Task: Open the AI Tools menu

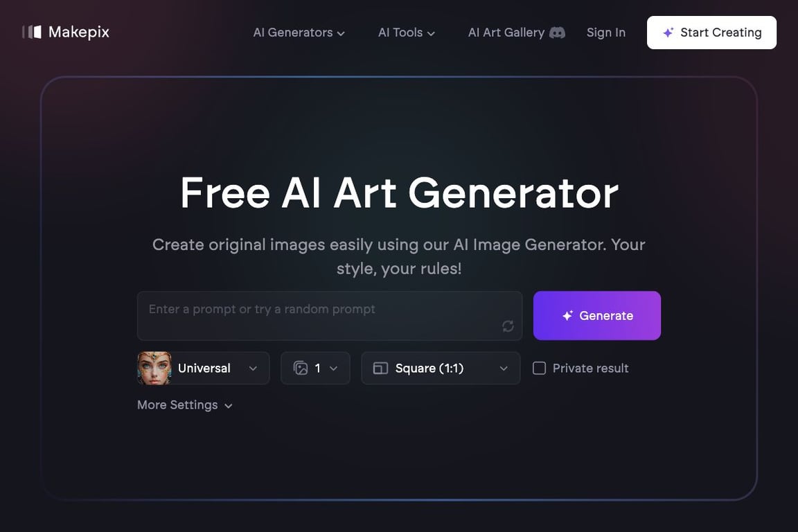Action: pos(406,33)
